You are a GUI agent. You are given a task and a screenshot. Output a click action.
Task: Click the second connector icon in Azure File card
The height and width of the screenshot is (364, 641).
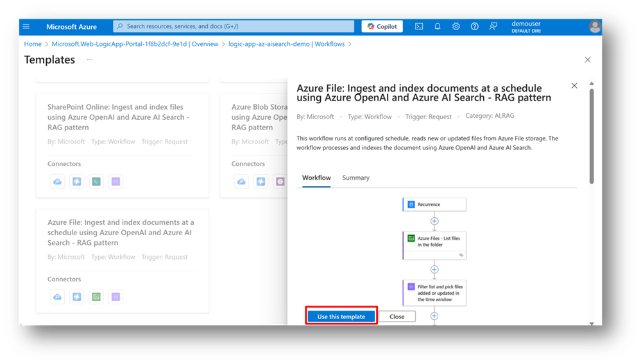77,297
